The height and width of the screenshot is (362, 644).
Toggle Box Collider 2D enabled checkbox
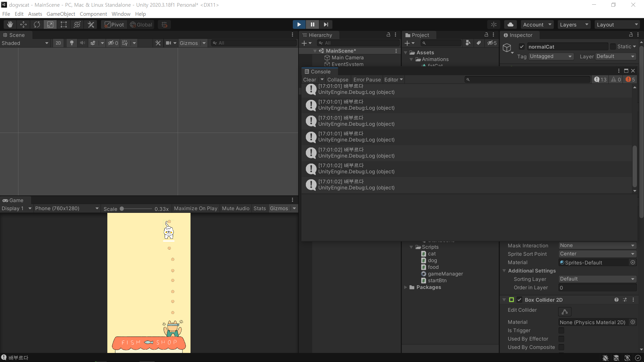pos(519,300)
